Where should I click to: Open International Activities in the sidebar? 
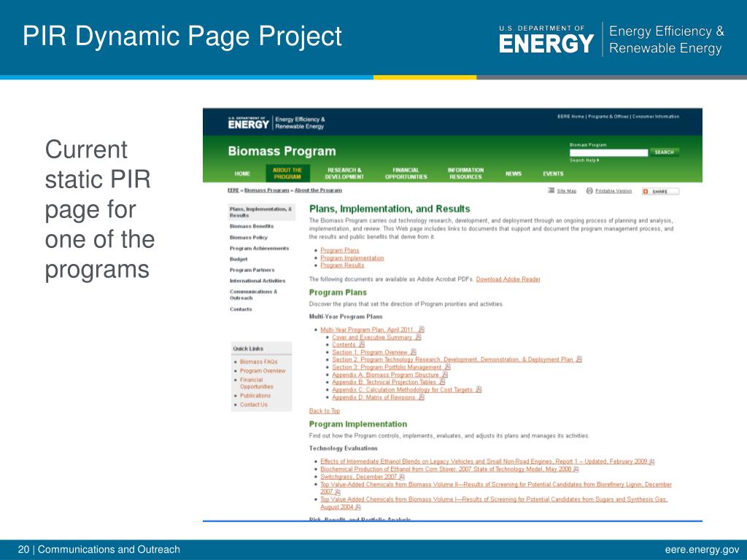click(x=258, y=281)
